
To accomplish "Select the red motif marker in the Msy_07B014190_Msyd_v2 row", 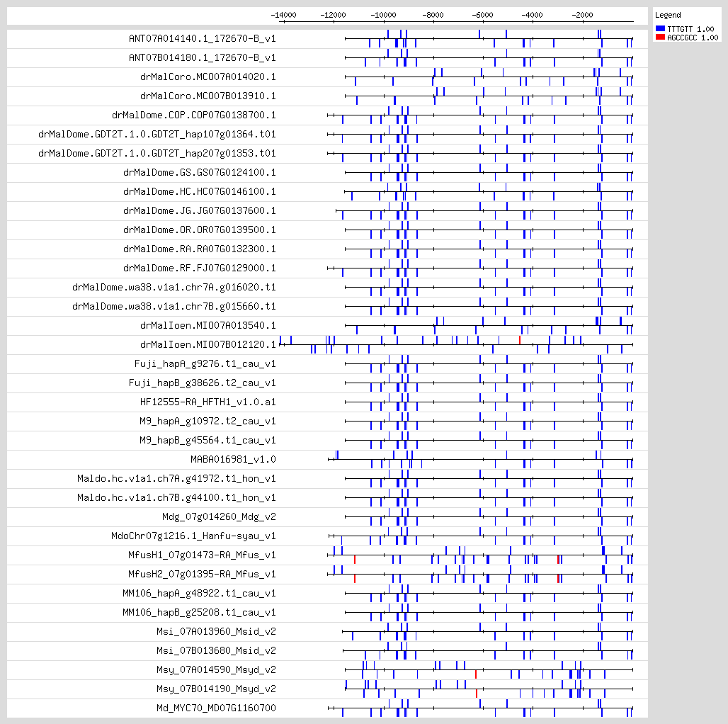I will coord(477,693).
